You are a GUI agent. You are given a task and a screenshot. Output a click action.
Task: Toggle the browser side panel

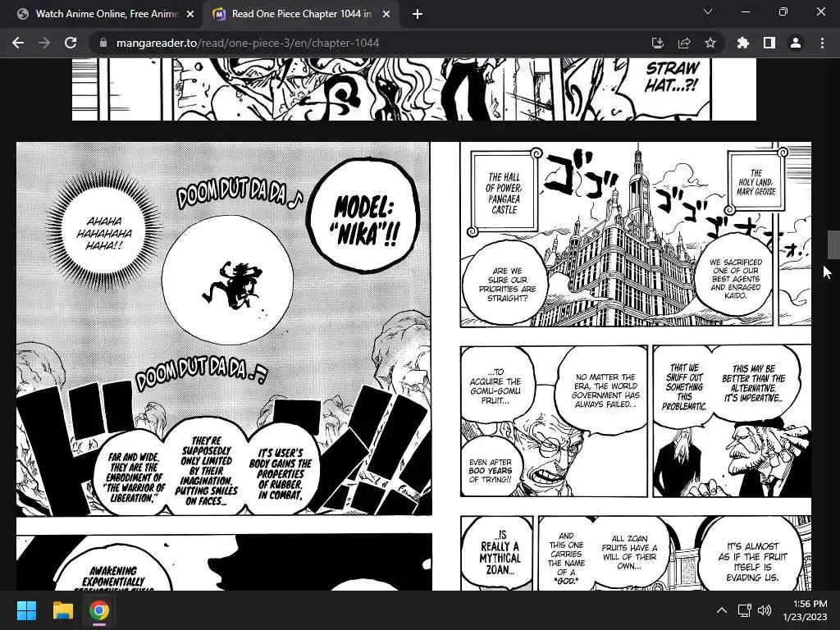pyautogui.click(x=769, y=43)
